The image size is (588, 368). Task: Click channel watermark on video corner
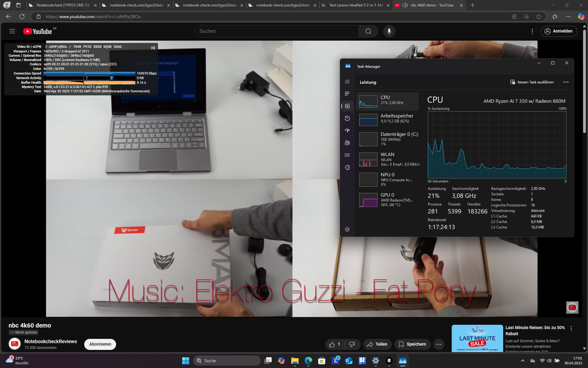tap(572, 307)
